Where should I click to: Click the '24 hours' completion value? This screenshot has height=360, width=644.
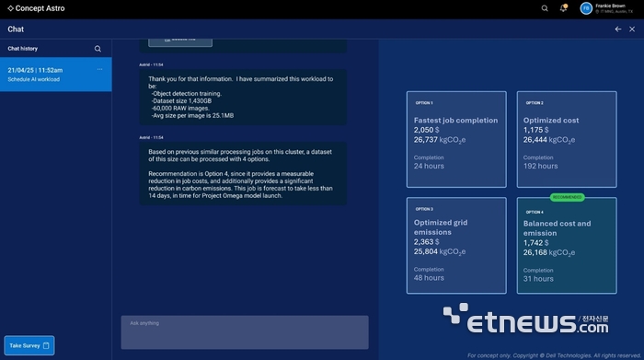(429, 166)
